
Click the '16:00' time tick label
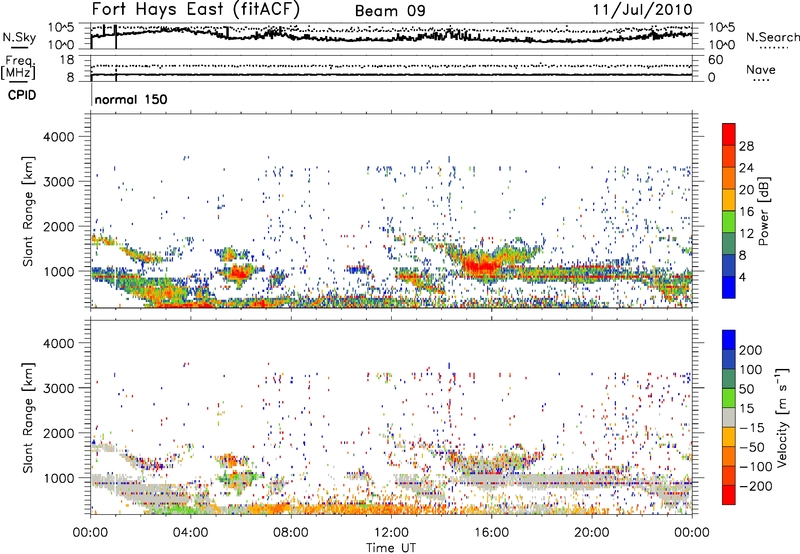(491, 533)
